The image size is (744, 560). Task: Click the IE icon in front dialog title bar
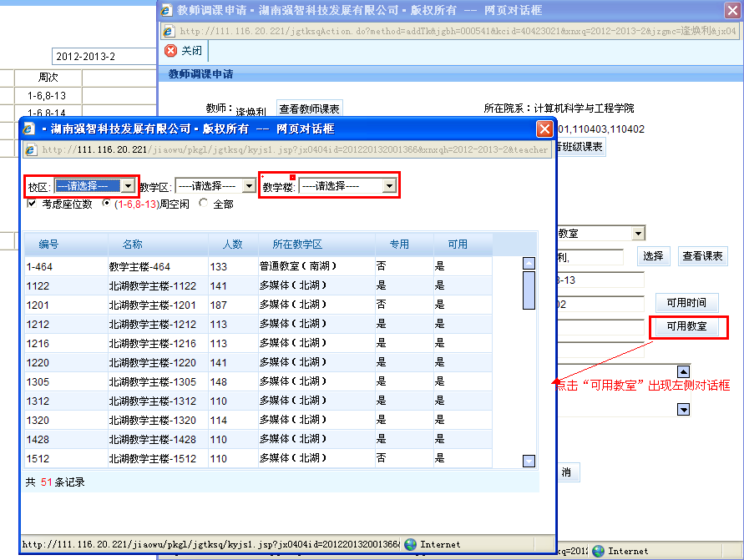pos(29,129)
